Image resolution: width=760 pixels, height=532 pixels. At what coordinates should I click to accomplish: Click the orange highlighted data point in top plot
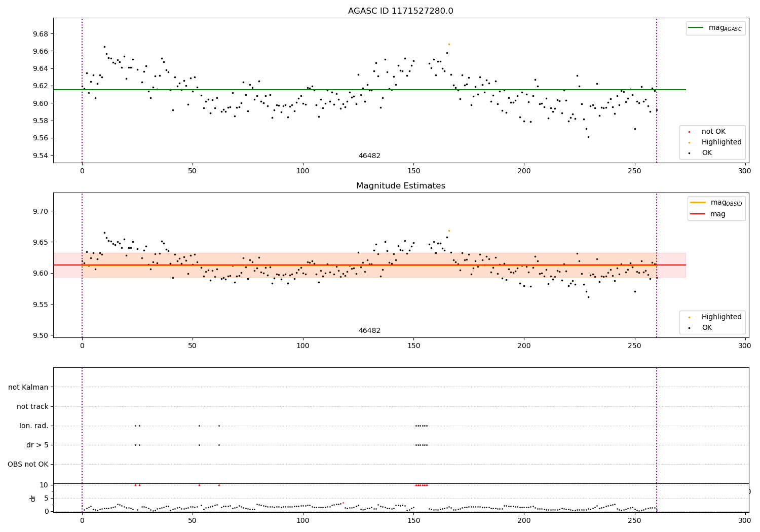click(449, 44)
